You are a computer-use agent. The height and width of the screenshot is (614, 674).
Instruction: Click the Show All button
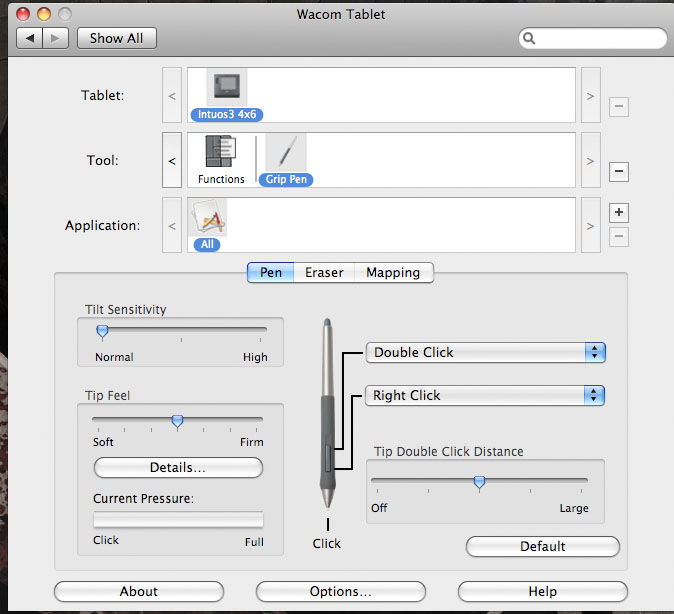pyautogui.click(x=117, y=38)
